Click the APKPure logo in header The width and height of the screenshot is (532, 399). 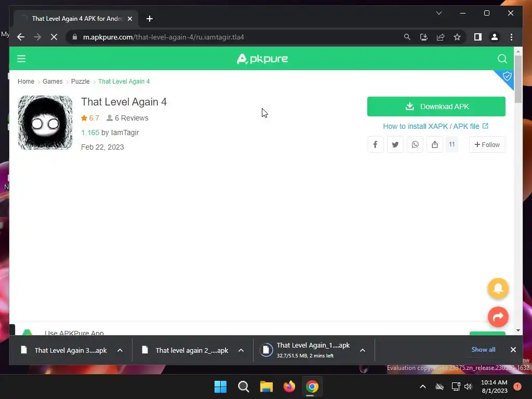[262, 59]
